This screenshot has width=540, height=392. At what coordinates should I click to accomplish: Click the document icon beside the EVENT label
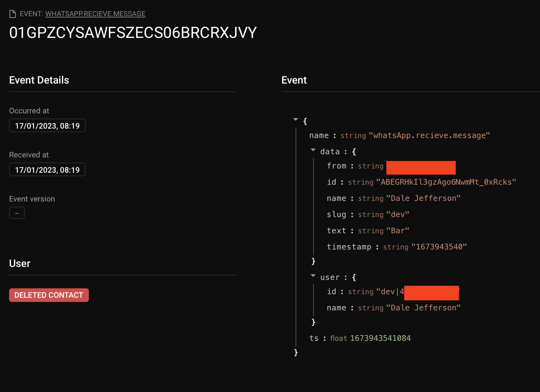coord(12,14)
